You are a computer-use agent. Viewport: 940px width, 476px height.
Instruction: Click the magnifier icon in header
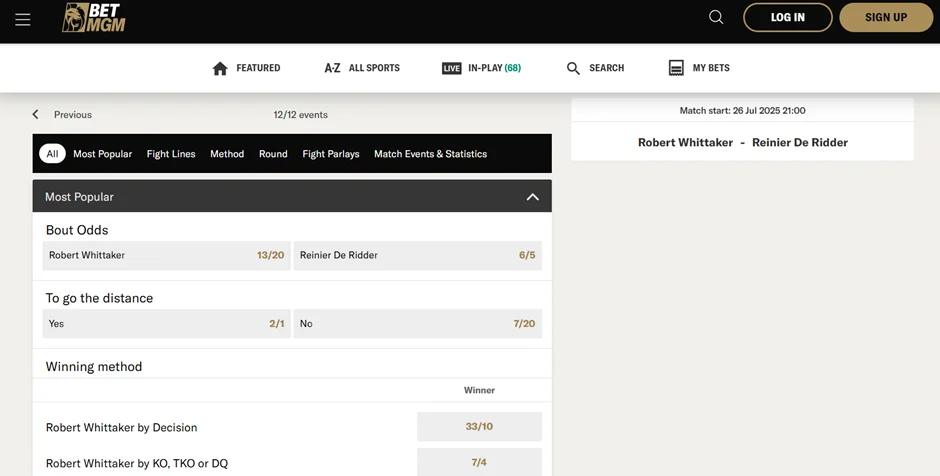tap(716, 17)
